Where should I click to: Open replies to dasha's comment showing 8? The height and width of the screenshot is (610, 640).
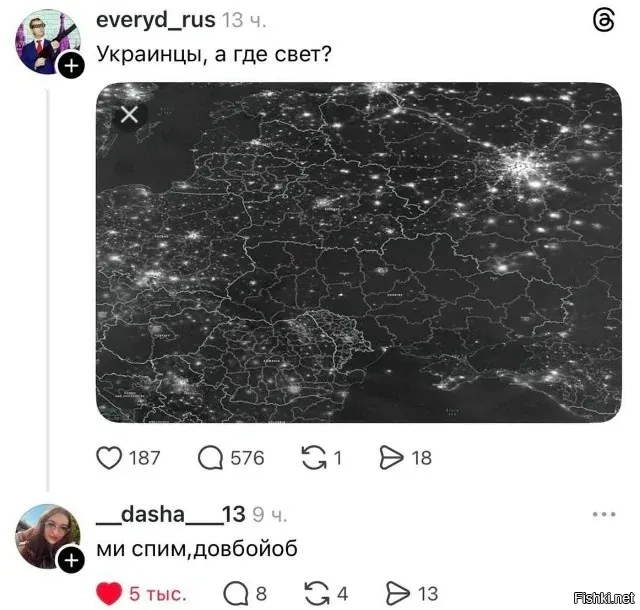point(236,594)
